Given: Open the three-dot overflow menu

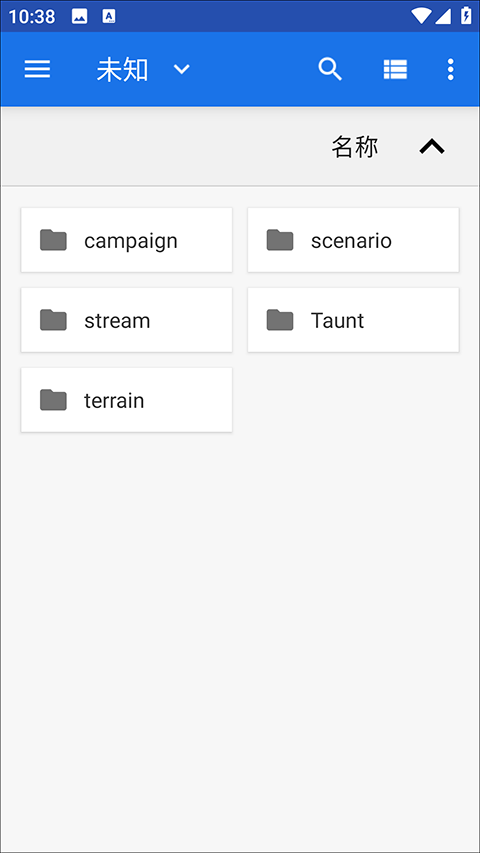Looking at the screenshot, I should (450, 70).
